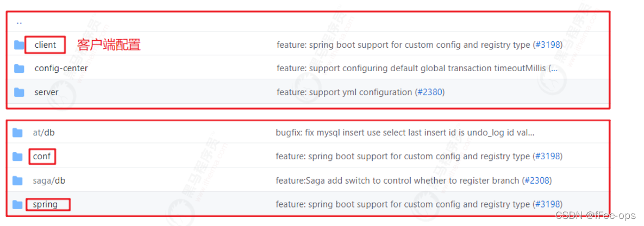Click the folder icon beside at/db
644x226 pixels.
coord(18,133)
